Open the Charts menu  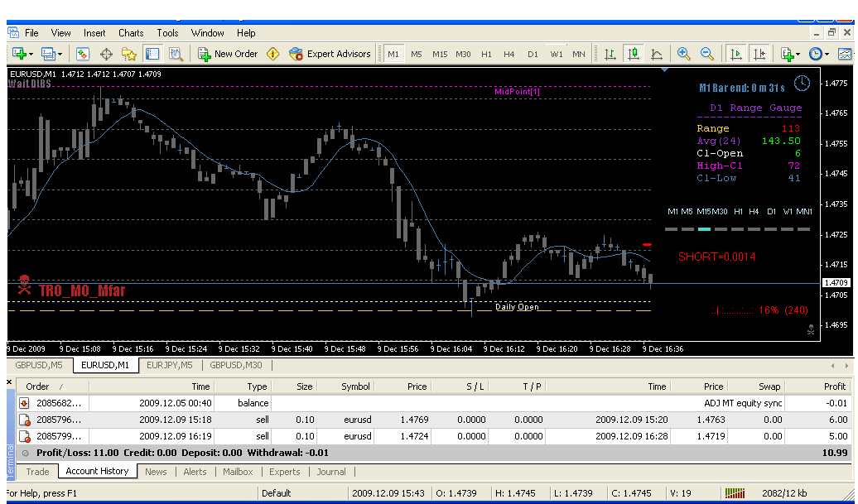point(131,33)
